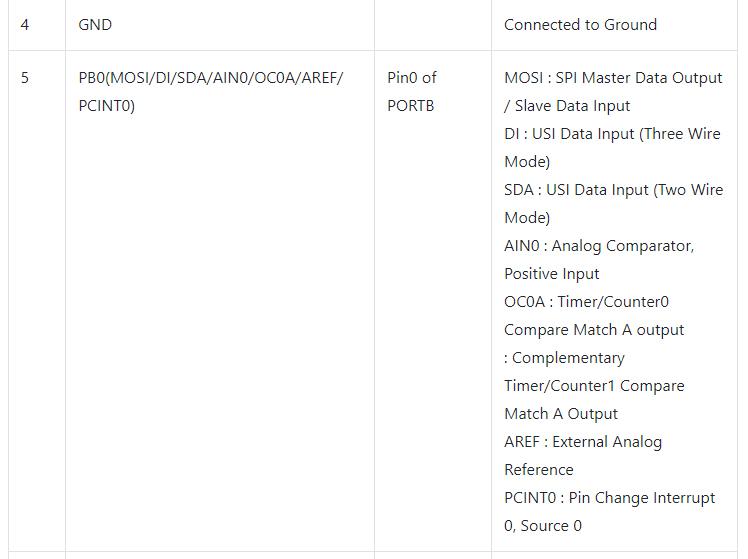Viewport: 748px width, 559px height.
Task: Click the ": Complementary" line
Action: point(565,358)
